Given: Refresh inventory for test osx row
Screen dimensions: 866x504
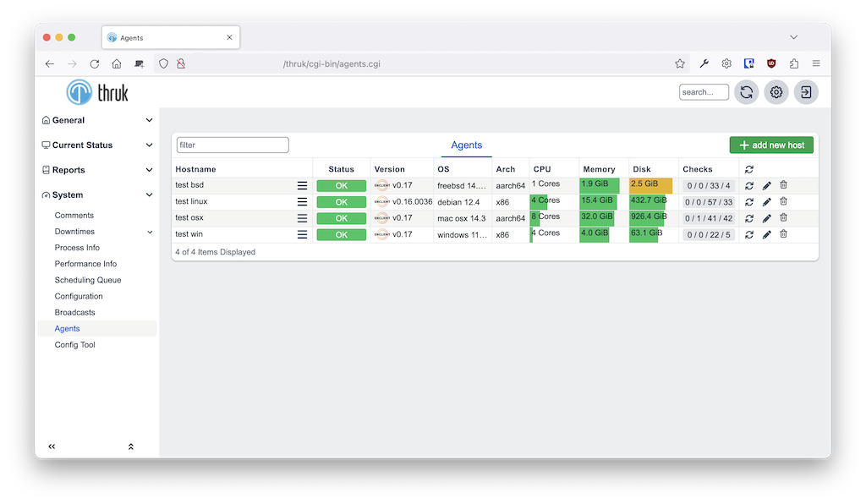Looking at the screenshot, I should coord(749,219).
